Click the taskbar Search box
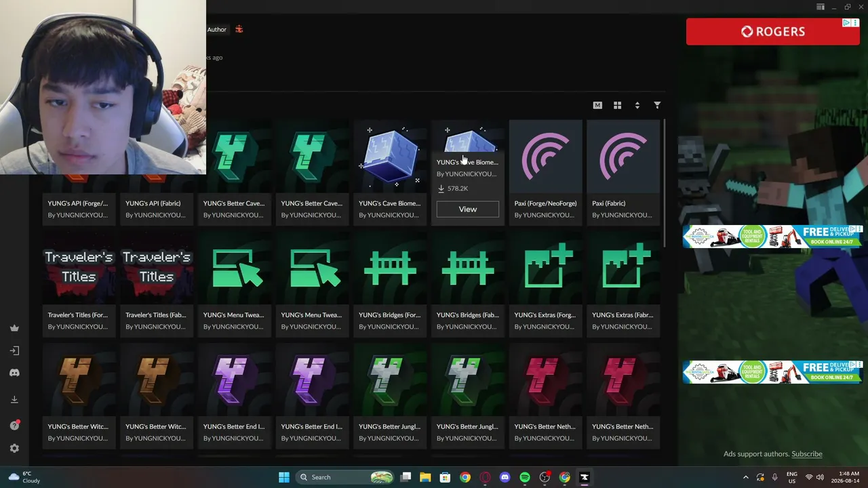 coord(346,477)
